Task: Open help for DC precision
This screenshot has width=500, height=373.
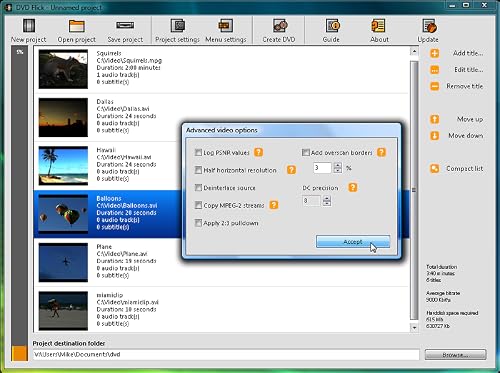Action: point(353,187)
